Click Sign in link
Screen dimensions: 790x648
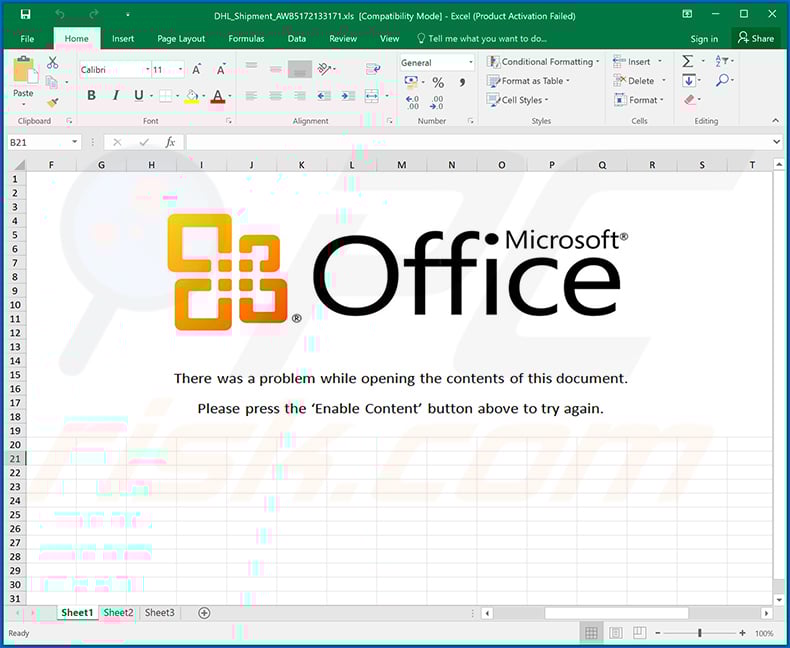(x=704, y=39)
